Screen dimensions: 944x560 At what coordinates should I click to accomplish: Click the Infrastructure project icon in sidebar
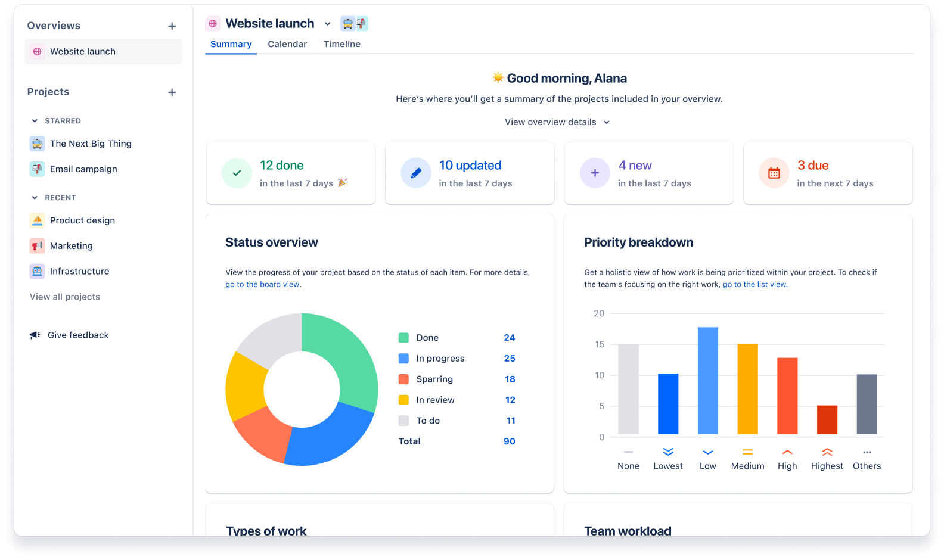(x=37, y=272)
